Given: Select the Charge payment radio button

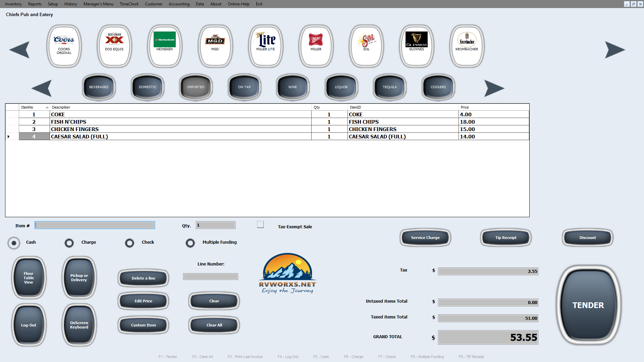Looking at the screenshot, I should point(69,243).
